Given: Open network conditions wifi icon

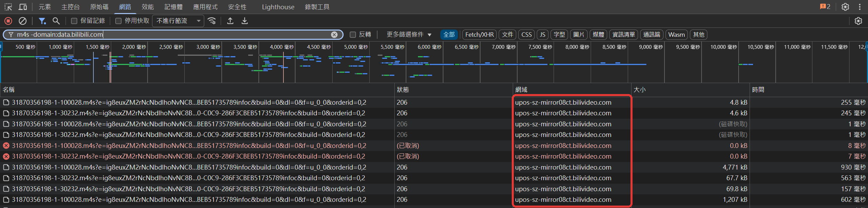Looking at the screenshot, I should [212, 21].
